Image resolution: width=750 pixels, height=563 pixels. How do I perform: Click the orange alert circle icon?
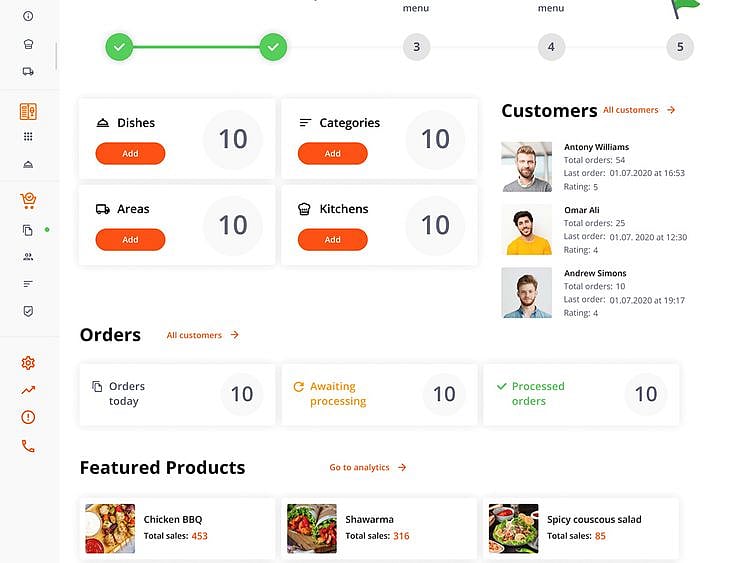28,417
